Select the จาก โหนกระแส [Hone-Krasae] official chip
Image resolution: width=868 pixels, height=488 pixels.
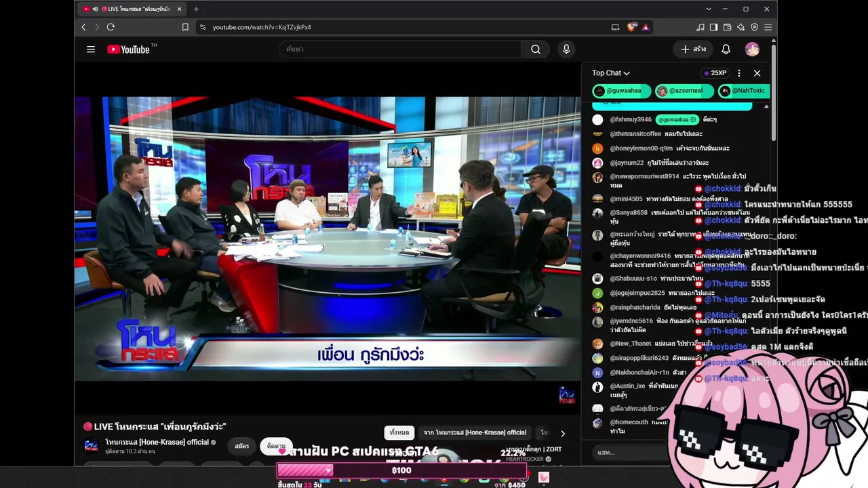[x=475, y=432]
